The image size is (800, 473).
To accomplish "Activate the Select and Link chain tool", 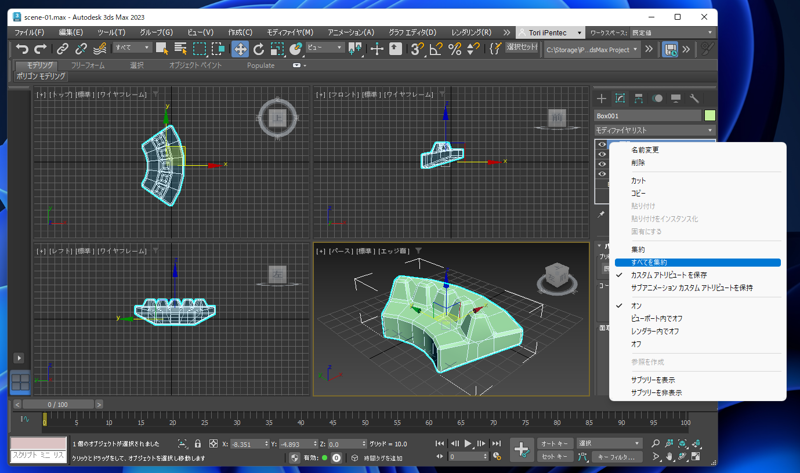I will 62,48.
